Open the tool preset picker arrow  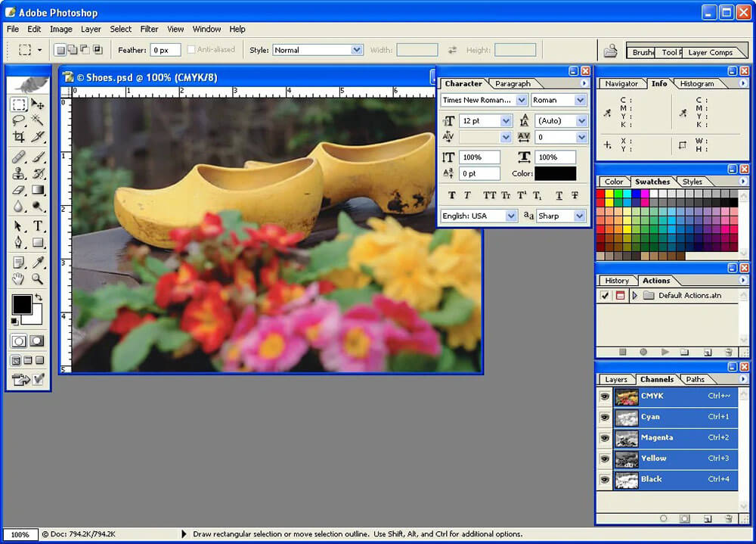(x=39, y=50)
